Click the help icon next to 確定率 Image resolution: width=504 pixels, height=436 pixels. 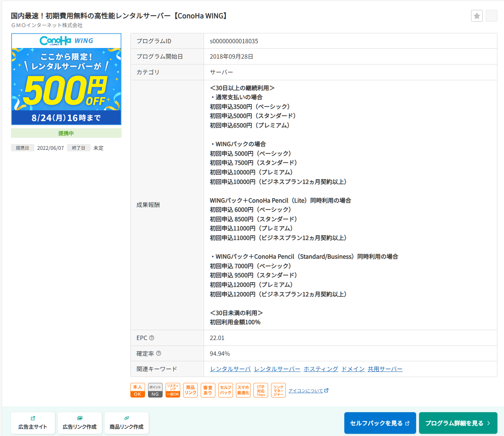click(x=159, y=353)
